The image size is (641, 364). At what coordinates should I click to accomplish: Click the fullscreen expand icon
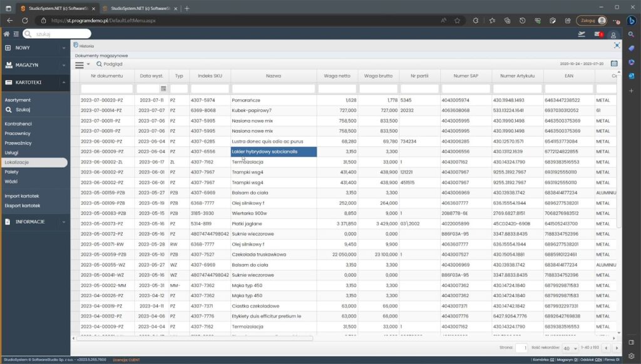(x=617, y=46)
